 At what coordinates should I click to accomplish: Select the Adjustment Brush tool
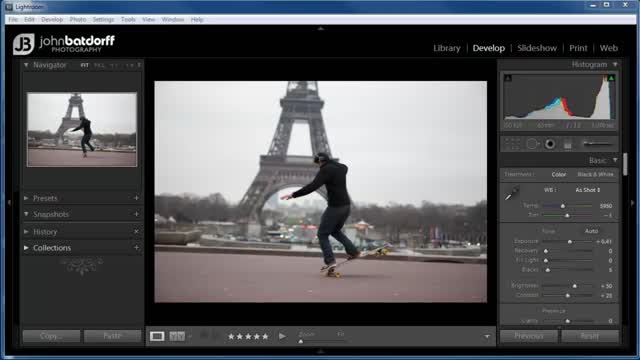598,144
